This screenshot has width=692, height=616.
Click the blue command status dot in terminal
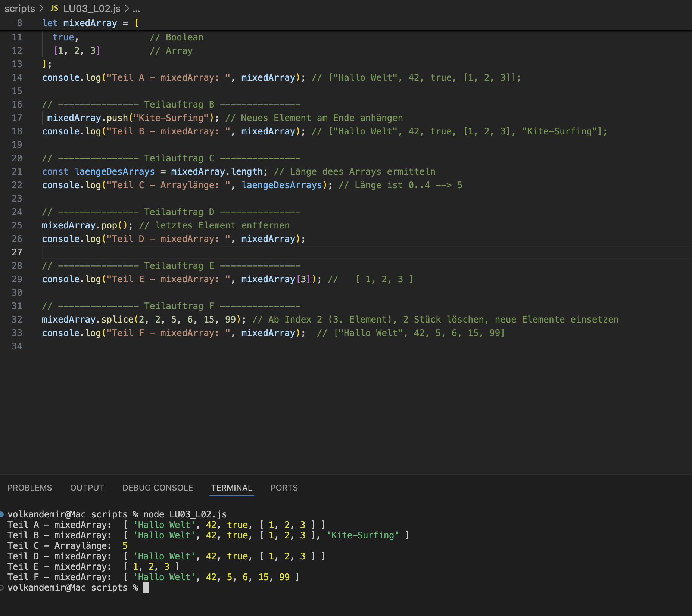tap(2, 514)
